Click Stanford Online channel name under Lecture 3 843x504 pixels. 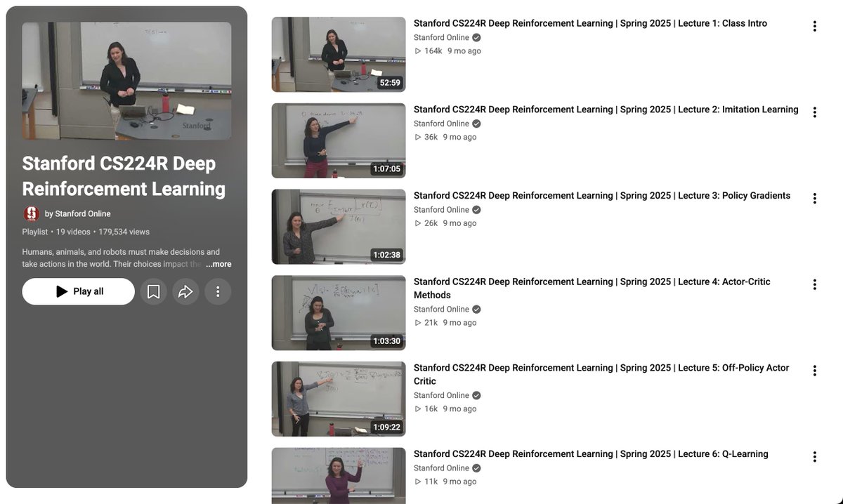[x=441, y=210]
